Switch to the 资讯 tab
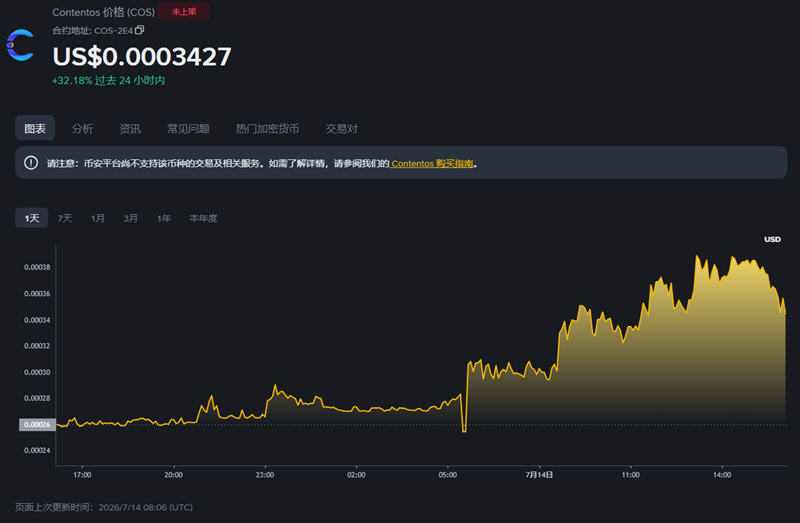The height and width of the screenshot is (523, 800). pos(130,129)
